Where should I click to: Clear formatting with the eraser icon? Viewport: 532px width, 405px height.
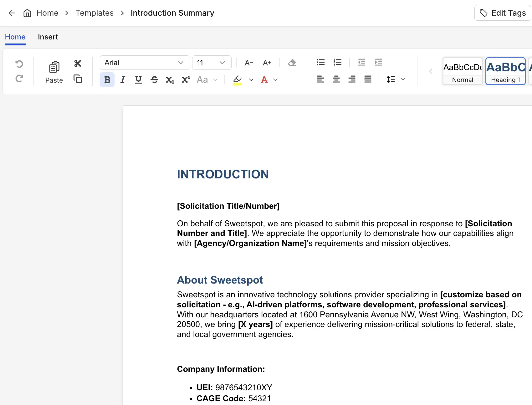click(292, 63)
